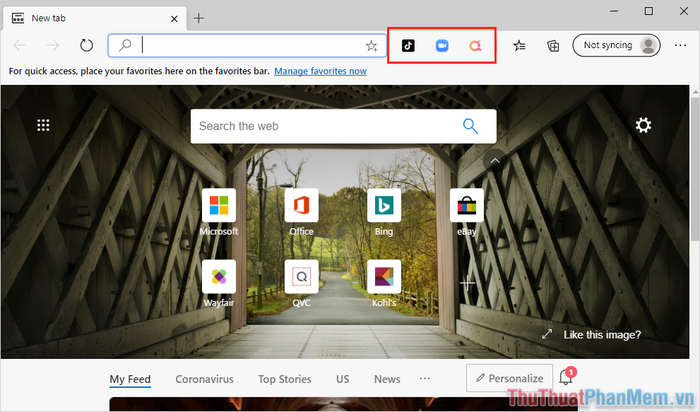The height and width of the screenshot is (412, 700).
Task: Open the Zoom extension icon
Action: [442, 46]
